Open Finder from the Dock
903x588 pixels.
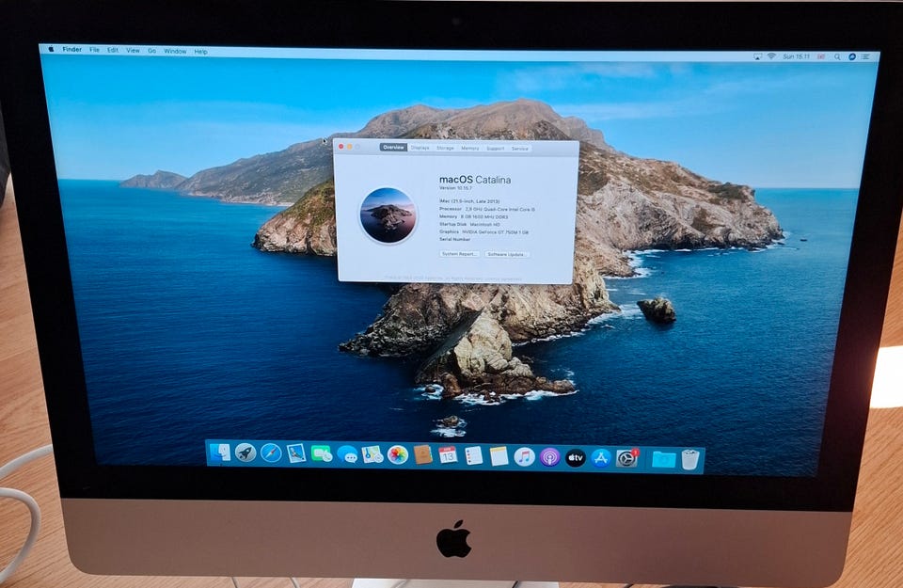(220, 453)
